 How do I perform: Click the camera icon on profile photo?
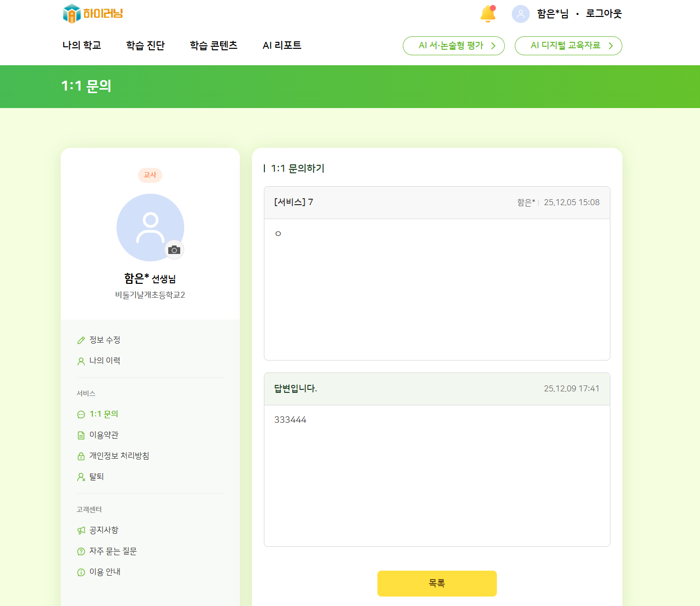point(174,249)
